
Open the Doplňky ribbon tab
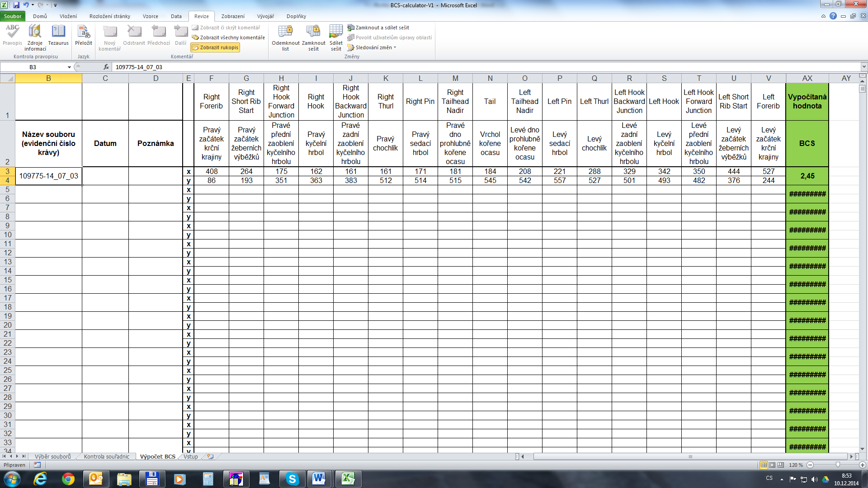(296, 16)
